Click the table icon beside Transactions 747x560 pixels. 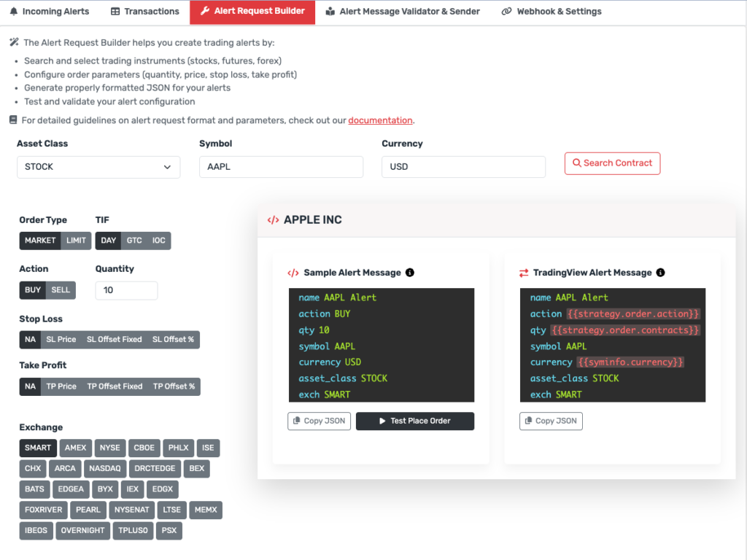tap(115, 12)
